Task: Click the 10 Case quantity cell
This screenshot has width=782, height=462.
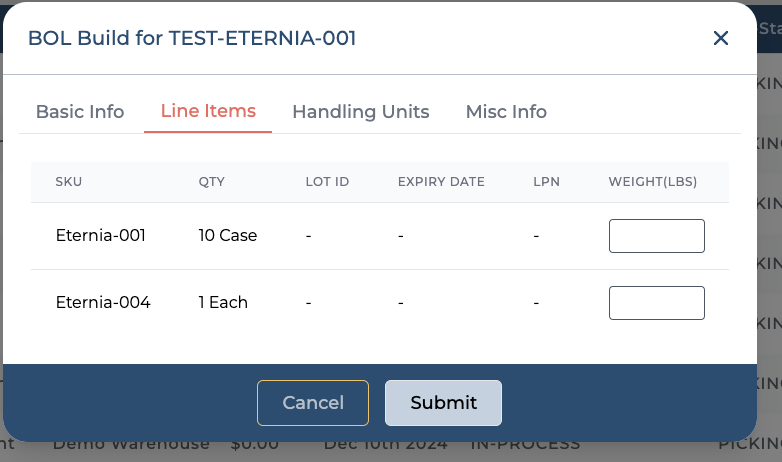Action: pyautogui.click(x=228, y=236)
